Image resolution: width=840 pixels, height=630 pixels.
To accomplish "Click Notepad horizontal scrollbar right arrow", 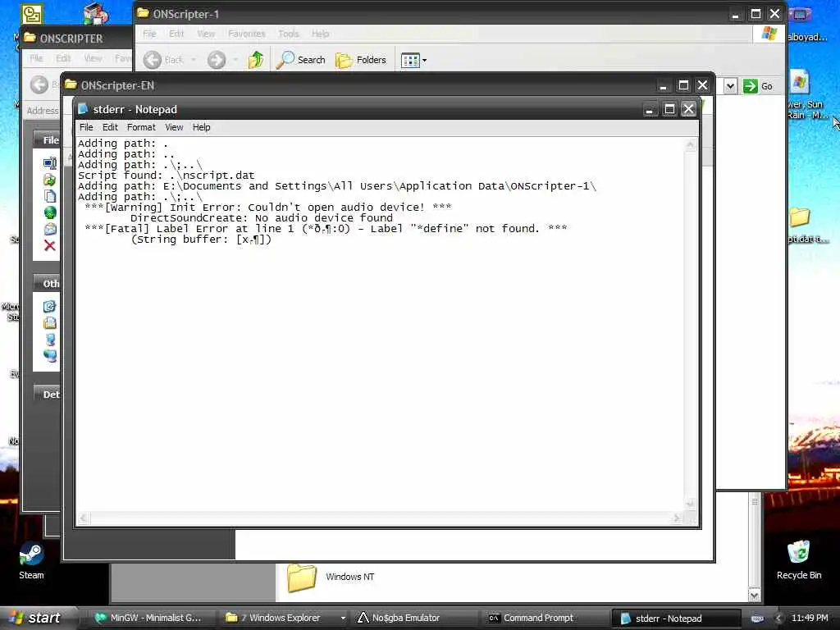I will pos(677,518).
